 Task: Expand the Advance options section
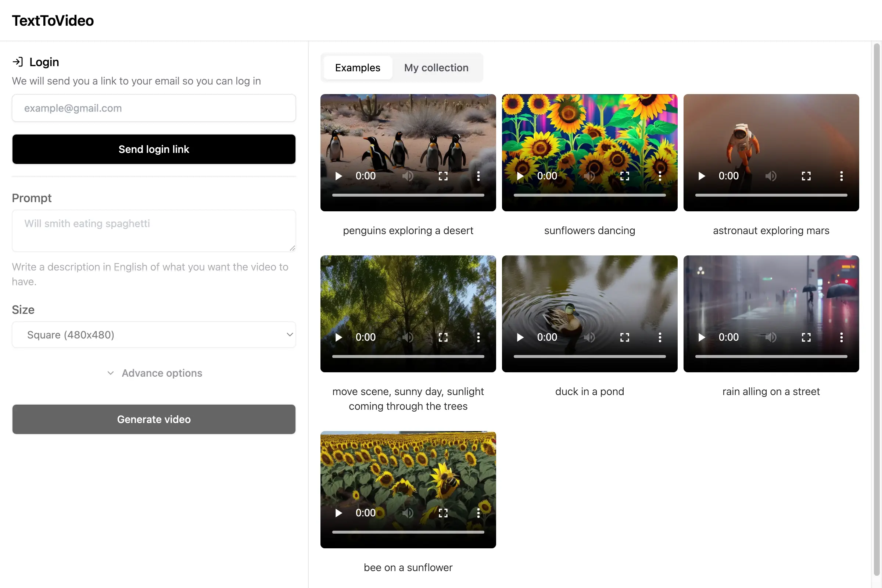tap(154, 373)
